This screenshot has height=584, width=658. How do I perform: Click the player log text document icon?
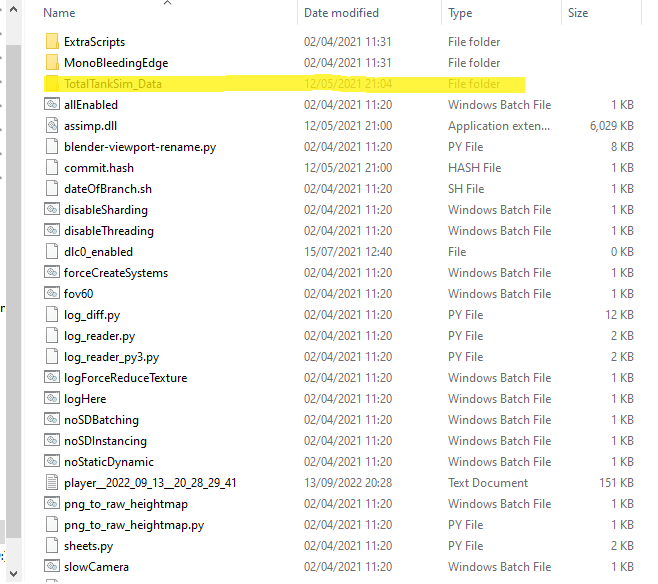click(53, 483)
